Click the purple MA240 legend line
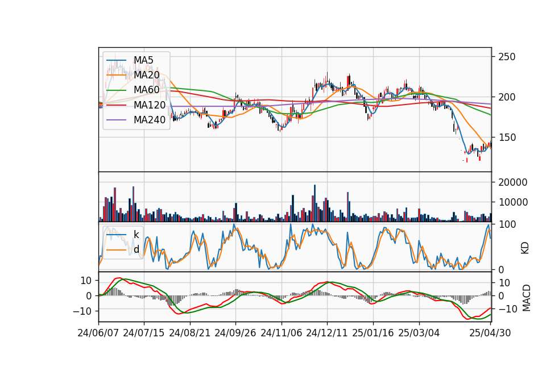Screen dimensions: 546x392 pyautogui.click(x=116, y=120)
